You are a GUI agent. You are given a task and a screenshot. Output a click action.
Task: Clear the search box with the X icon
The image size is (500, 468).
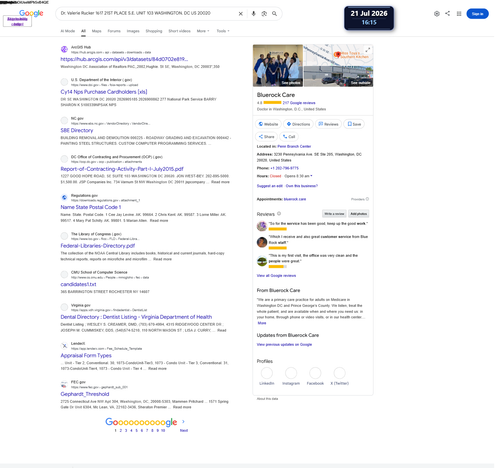[240, 14]
